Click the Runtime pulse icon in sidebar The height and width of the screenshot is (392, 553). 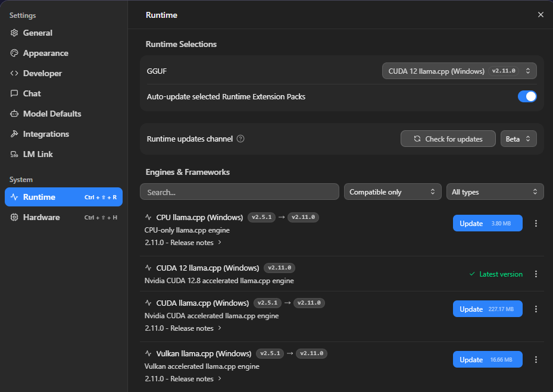tap(14, 197)
